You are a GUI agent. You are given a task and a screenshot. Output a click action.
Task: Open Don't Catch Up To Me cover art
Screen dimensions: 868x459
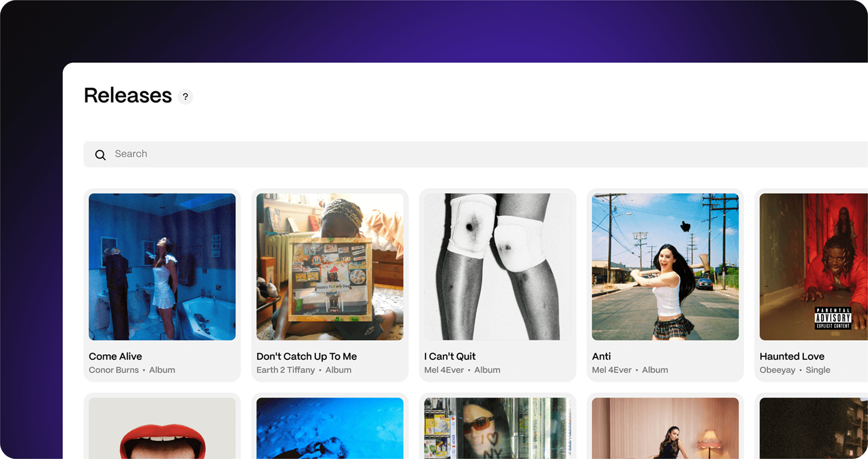tap(330, 267)
